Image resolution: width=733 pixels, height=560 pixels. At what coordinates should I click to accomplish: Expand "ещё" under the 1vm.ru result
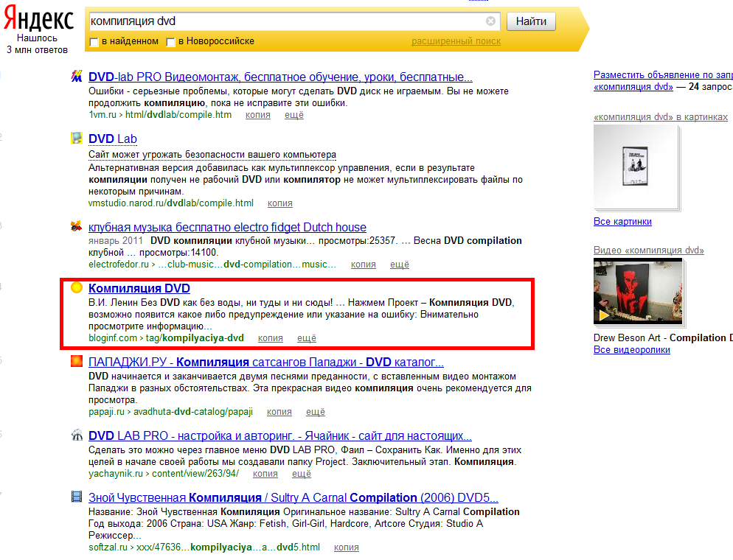(293, 115)
